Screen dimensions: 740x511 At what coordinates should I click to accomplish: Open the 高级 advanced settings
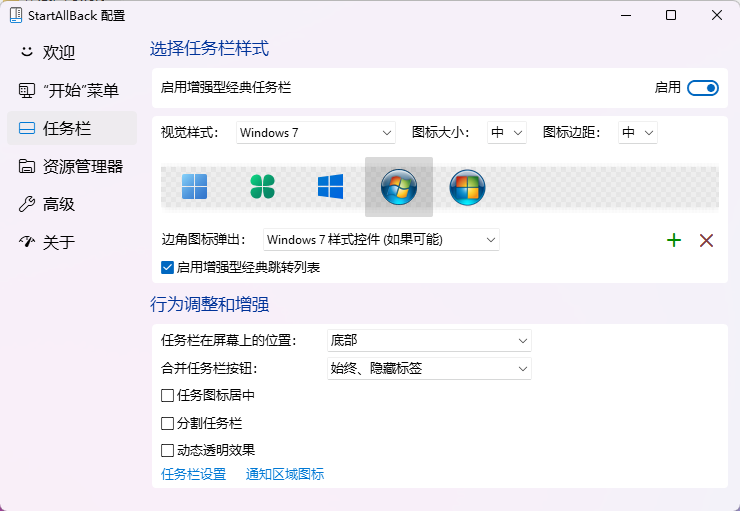coord(72,204)
